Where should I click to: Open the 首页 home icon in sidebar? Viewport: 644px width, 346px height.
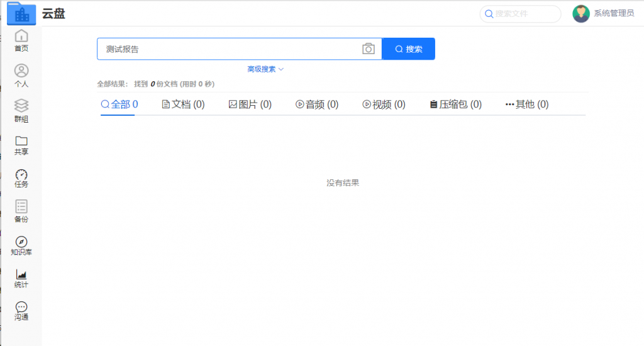coord(21,36)
